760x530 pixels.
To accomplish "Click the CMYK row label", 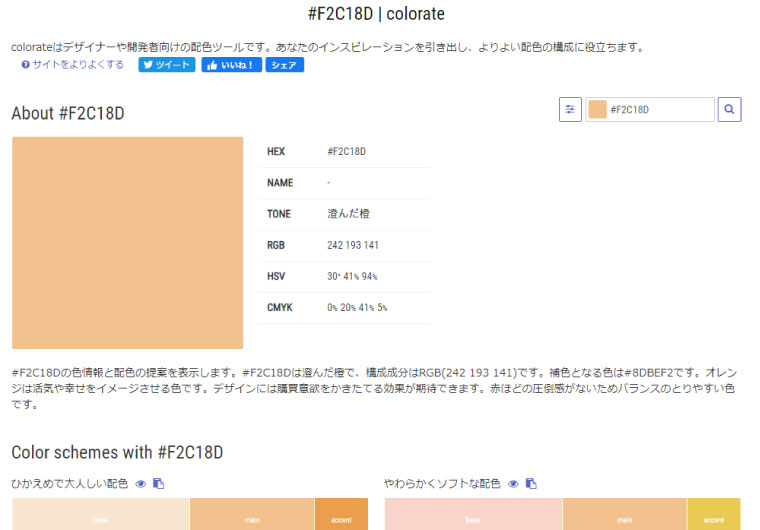I will click(x=280, y=307).
